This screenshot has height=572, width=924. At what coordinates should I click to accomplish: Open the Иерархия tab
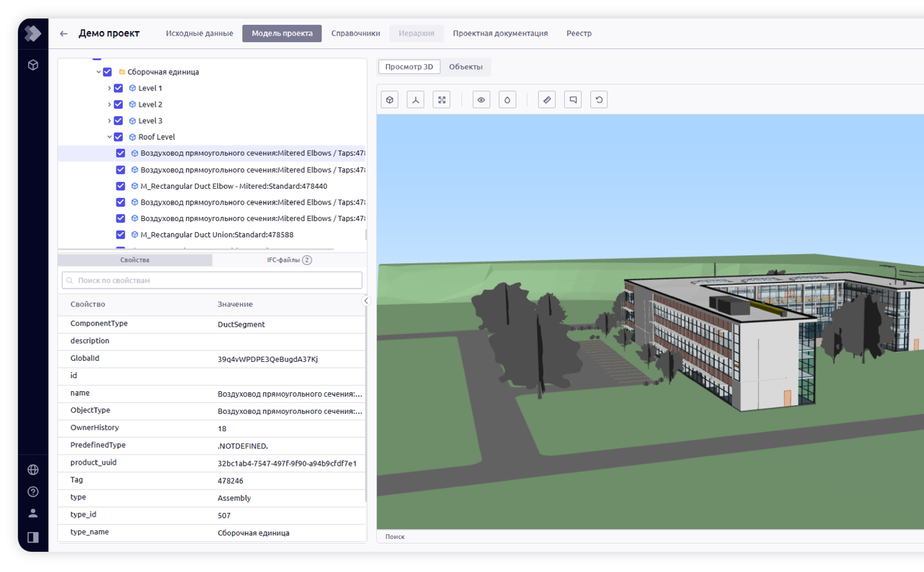click(x=416, y=33)
